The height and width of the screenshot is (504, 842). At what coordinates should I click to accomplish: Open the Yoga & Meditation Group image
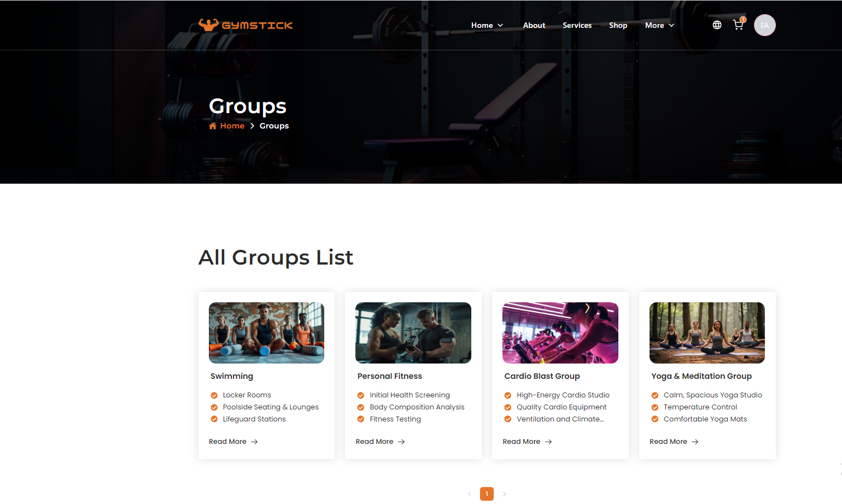pyautogui.click(x=707, y=333)
